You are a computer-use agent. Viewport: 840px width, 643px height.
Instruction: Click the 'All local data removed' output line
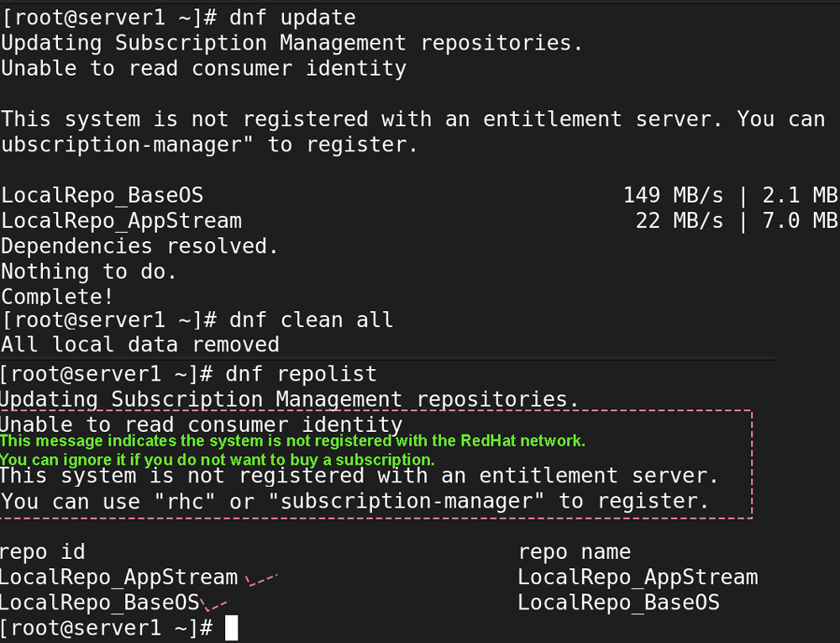coord(140,344)
